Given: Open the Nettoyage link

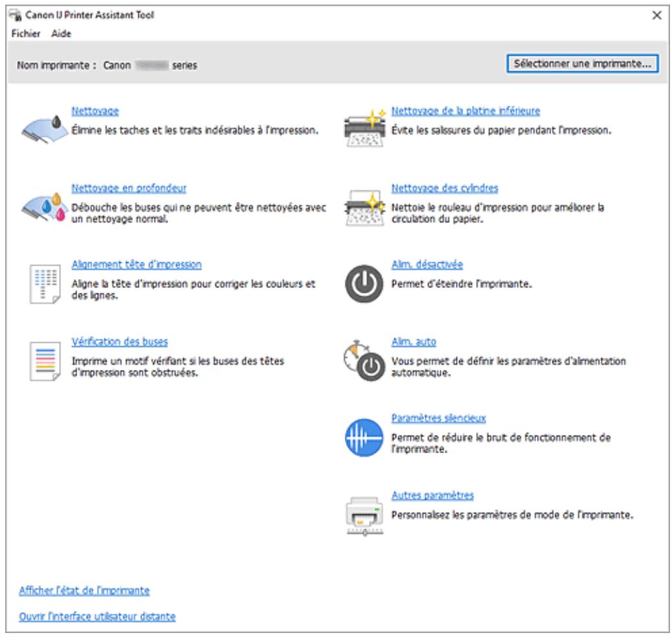Looking at the screenshot, I should [x=95, y=111].
